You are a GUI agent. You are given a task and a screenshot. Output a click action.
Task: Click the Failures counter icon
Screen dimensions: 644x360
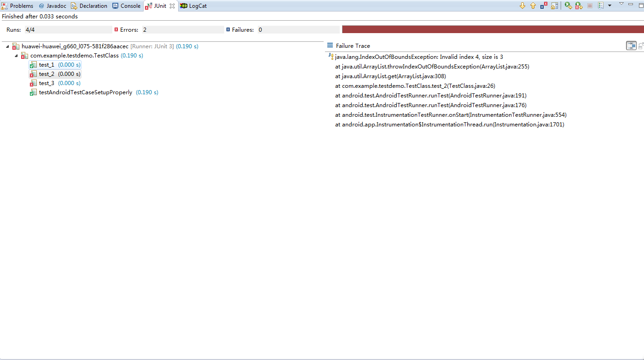point(228,29)
